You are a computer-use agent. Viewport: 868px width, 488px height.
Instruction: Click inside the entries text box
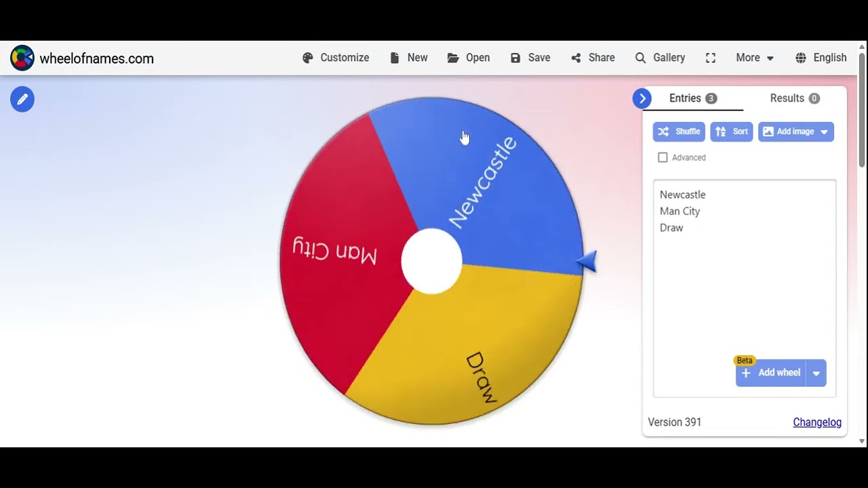click(x=745, y=288)
